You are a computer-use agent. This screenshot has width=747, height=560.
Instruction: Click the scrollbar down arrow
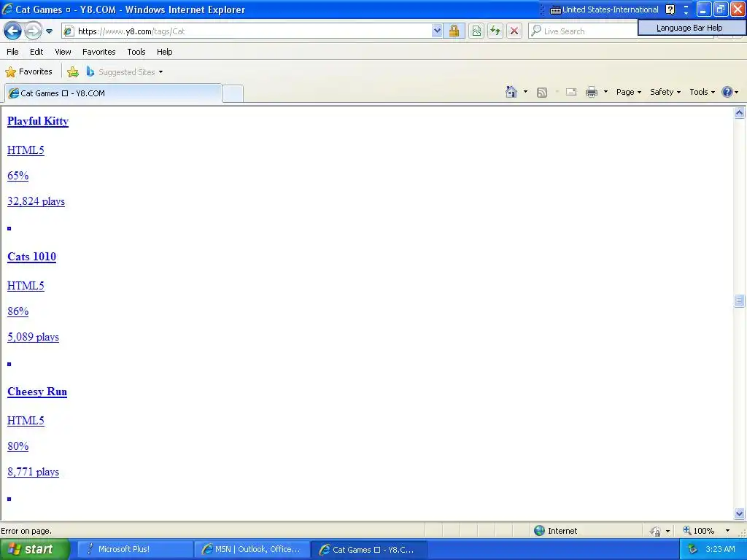click(x=740, y=513)
